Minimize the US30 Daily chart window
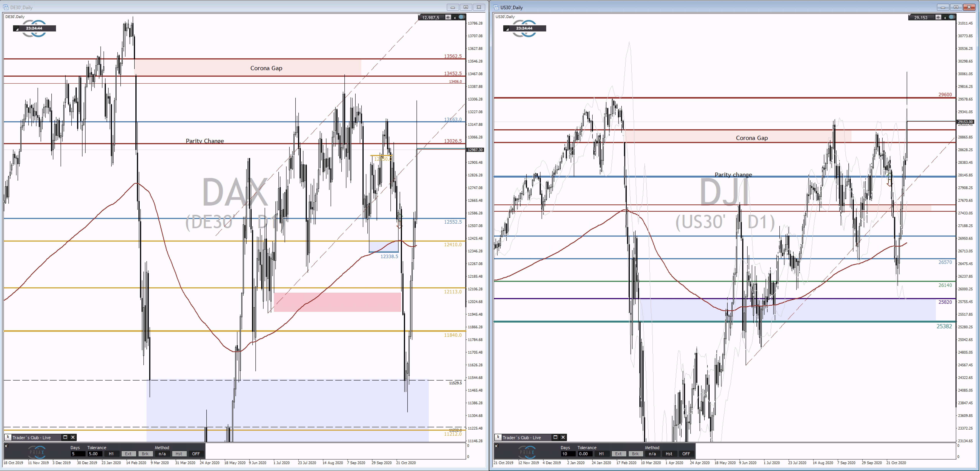The image size is (980, 471). click(943, 7)
